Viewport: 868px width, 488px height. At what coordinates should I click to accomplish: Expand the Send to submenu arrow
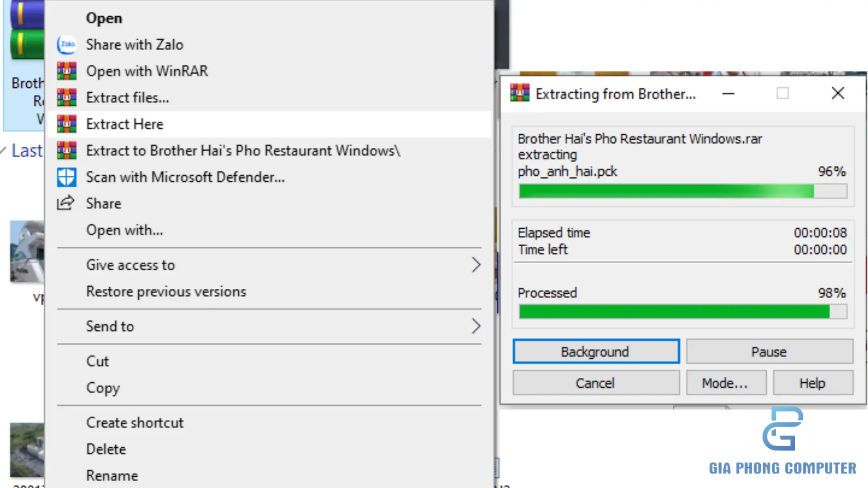476,326
